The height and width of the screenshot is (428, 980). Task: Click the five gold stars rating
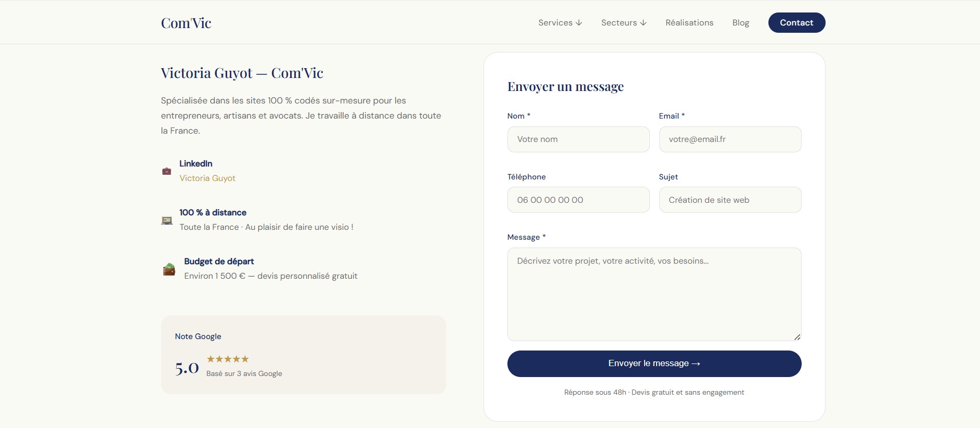coord(228,359)
